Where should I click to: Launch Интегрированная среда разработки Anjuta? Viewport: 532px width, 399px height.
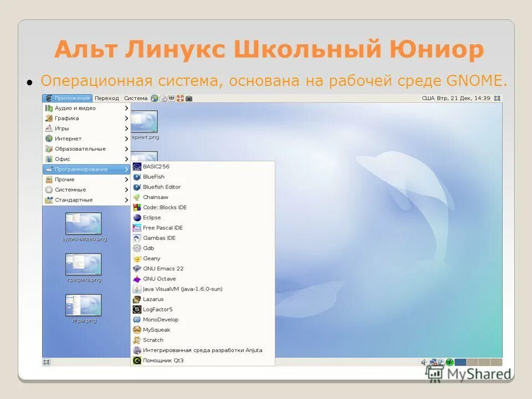203,350
